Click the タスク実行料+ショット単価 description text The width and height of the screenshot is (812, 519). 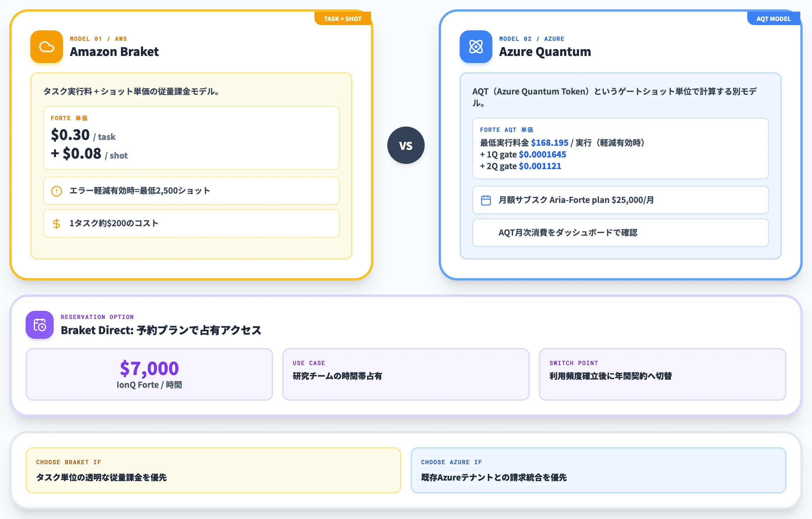tap(132, 92)
